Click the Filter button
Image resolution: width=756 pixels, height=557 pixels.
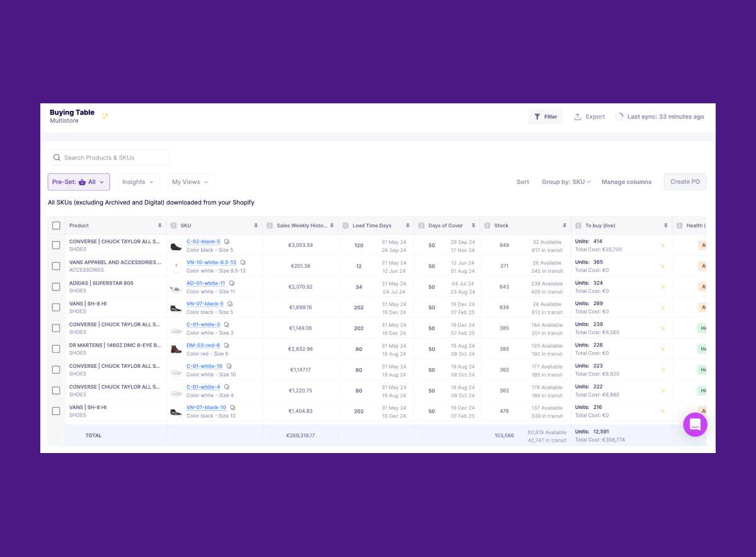coord(546,117)
